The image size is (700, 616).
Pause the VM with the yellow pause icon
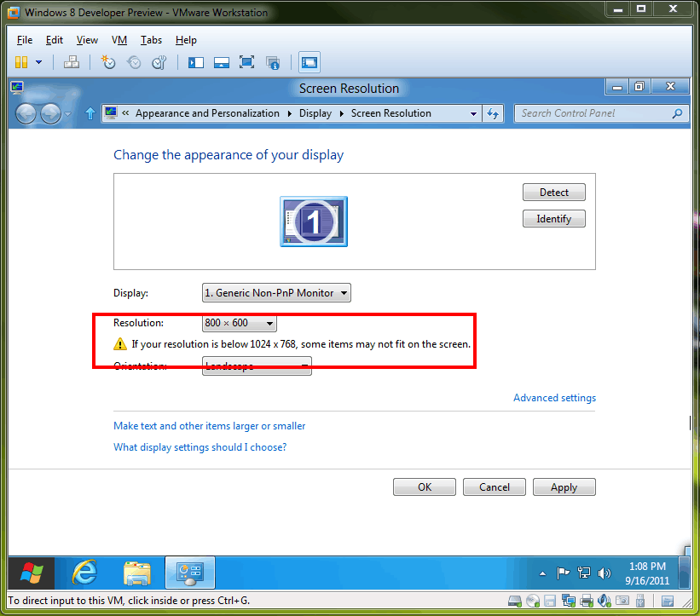[x=21, y=62]
